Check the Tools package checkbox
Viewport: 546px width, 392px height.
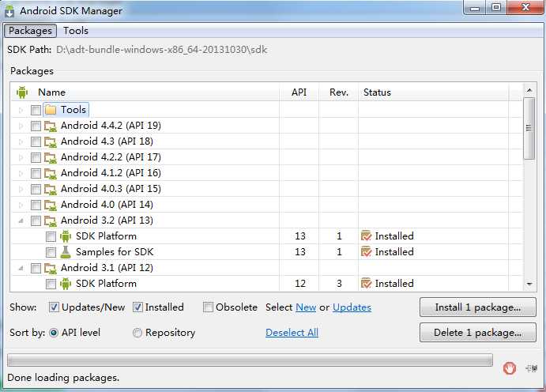[36, 111]
